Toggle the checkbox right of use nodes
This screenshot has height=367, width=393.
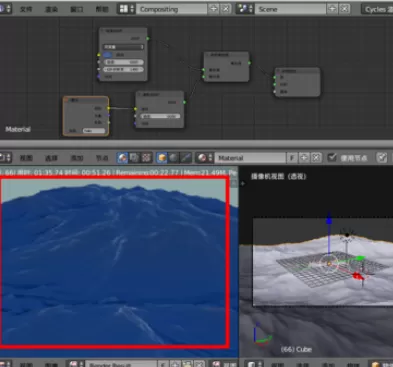[382, 158]
